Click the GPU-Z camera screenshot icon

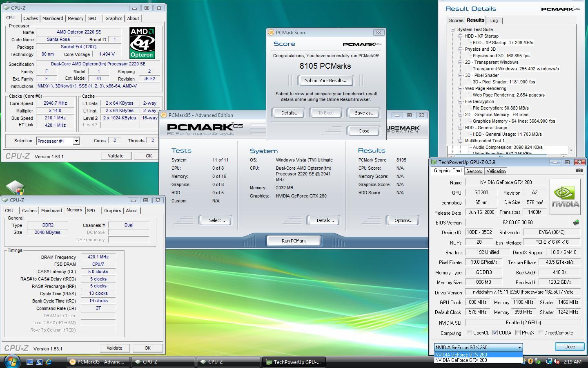579,171
